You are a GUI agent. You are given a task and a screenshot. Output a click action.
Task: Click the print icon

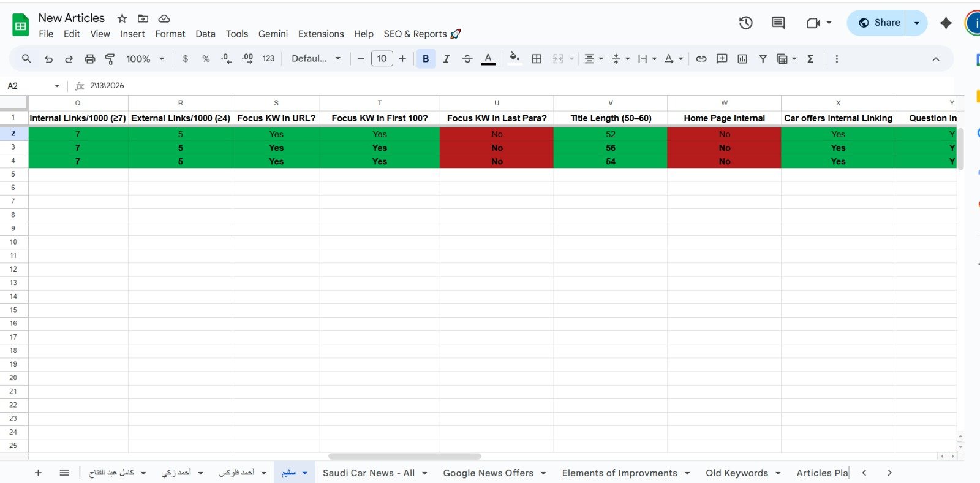pyautogui.click(x=90, y=59)
